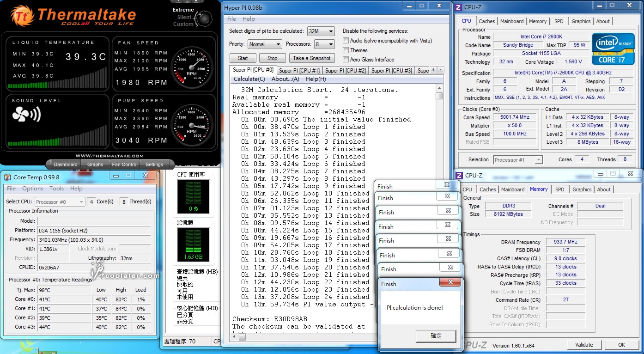Open Caches tab in top CPU-Z
This screenshot has width=644, height=354.
click(x=487, y=21)
